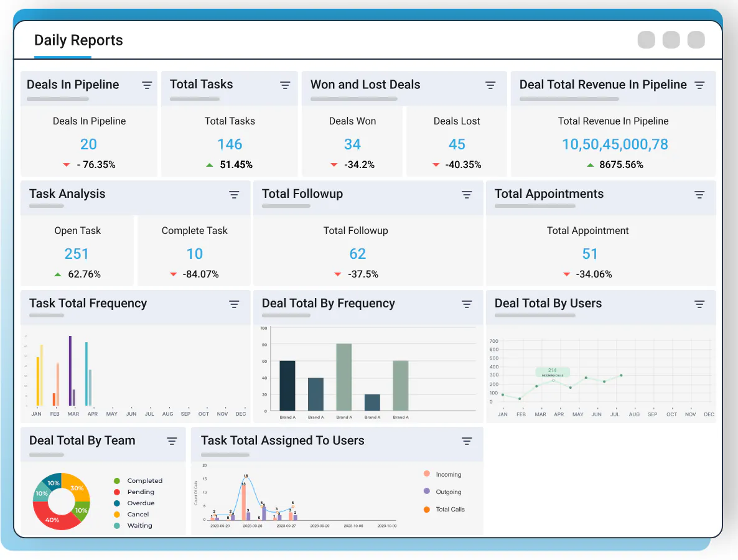Toggle Outgoing calls legend item
This screenshot has height=560, width=738.
point(442,492)
